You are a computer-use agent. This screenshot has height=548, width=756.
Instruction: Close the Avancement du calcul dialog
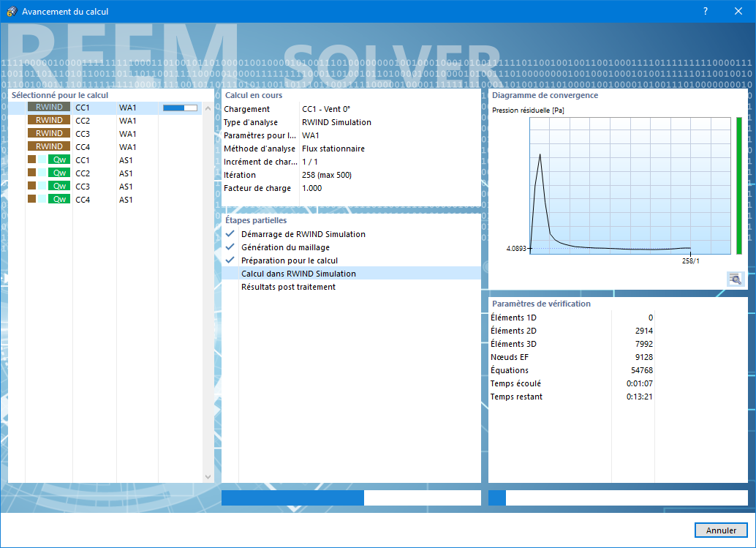tap(738, 11)
